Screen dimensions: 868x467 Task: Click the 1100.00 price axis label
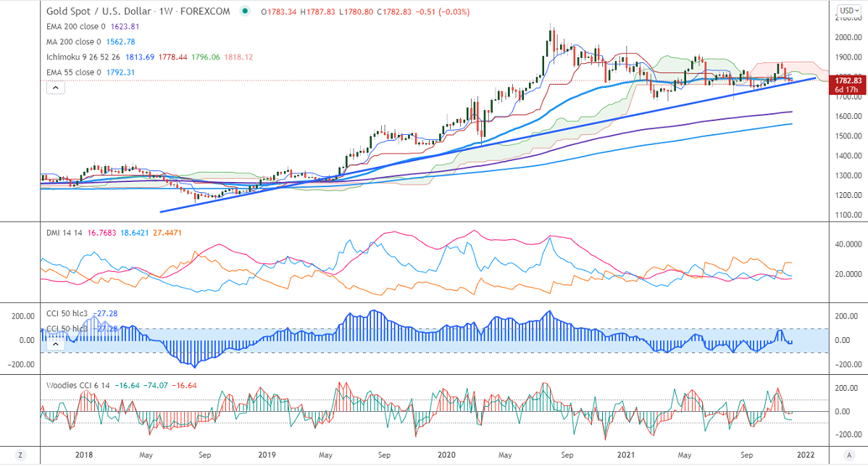[x=848, y=215]
